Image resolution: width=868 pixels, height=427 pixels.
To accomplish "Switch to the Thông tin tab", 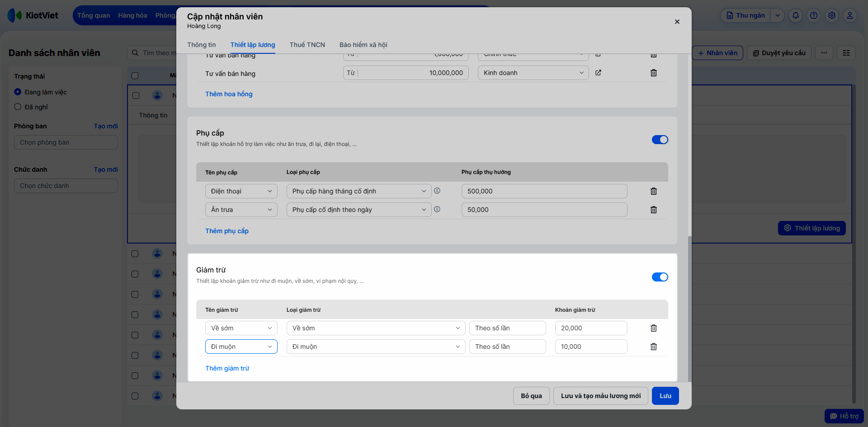I will (202, 45).
